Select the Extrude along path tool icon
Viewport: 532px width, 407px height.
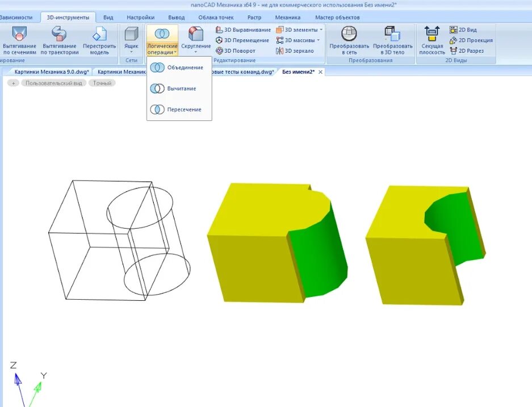tap(59, 34)
